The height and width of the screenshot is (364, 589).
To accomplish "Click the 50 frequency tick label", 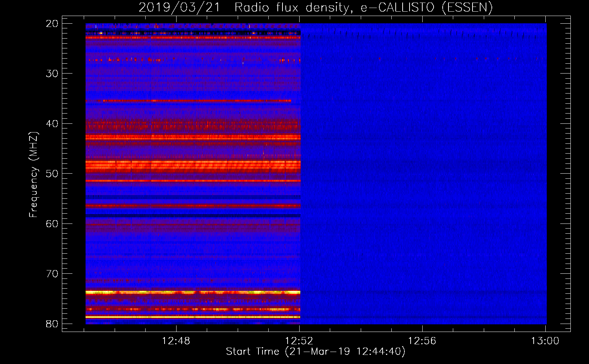I will point(52,174).
